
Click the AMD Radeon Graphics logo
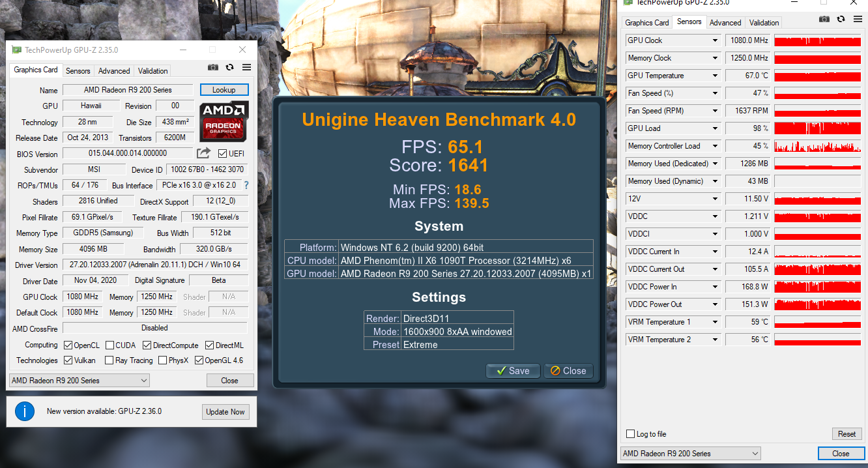[224, 121]
